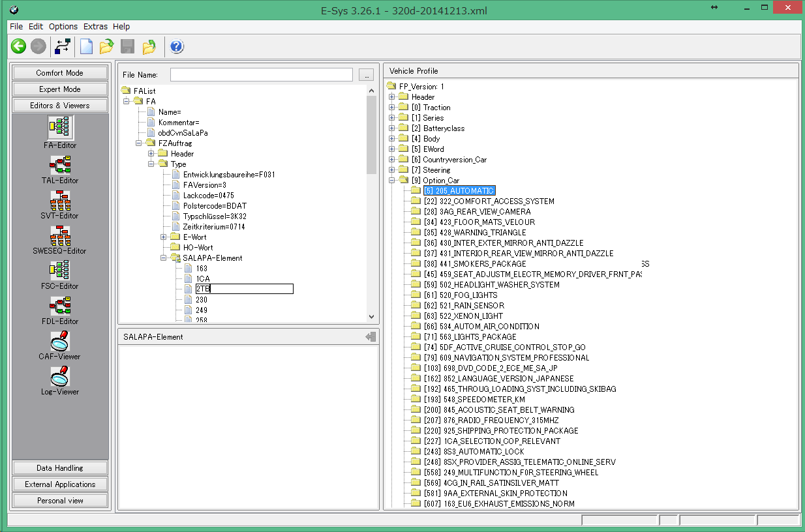Expand the Header node under FZAuftrag
Viewport: 805px width, 532px height.
151,153
